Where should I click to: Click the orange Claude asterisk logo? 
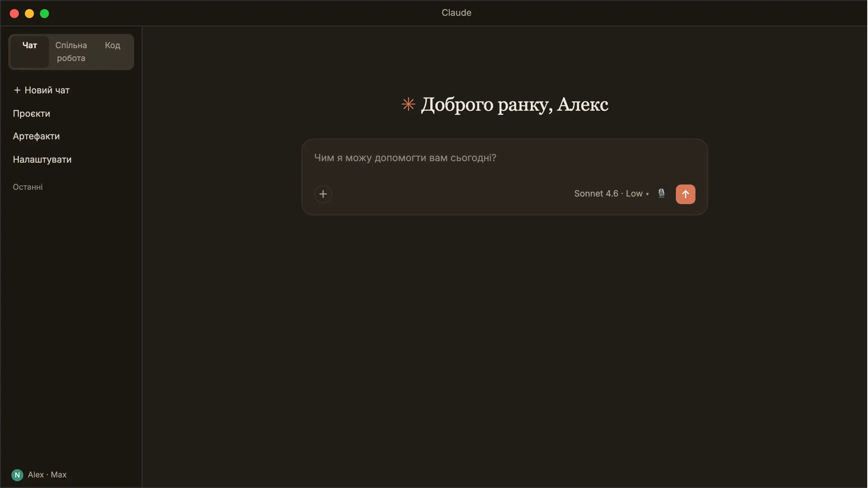(408, 104)
